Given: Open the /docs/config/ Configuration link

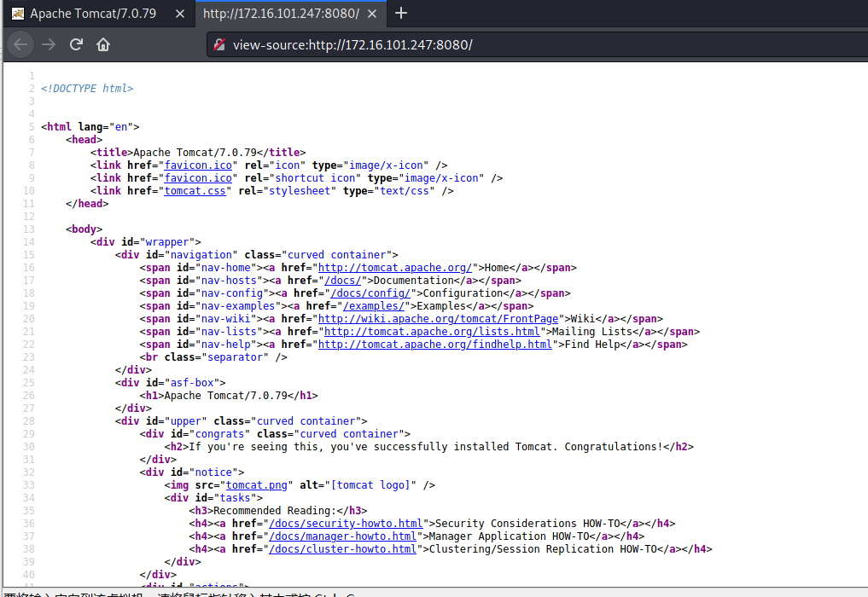Looking at the screenshot, I should pos(370,293).
